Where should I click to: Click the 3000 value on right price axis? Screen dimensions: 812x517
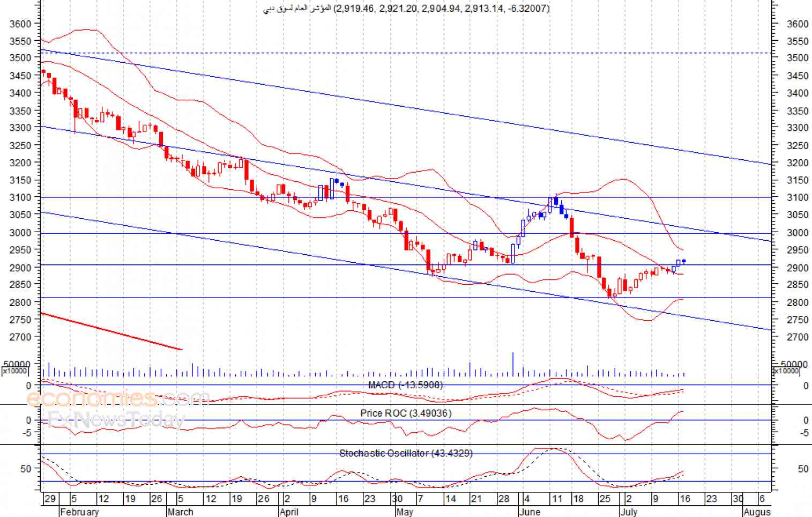point(798,233)
